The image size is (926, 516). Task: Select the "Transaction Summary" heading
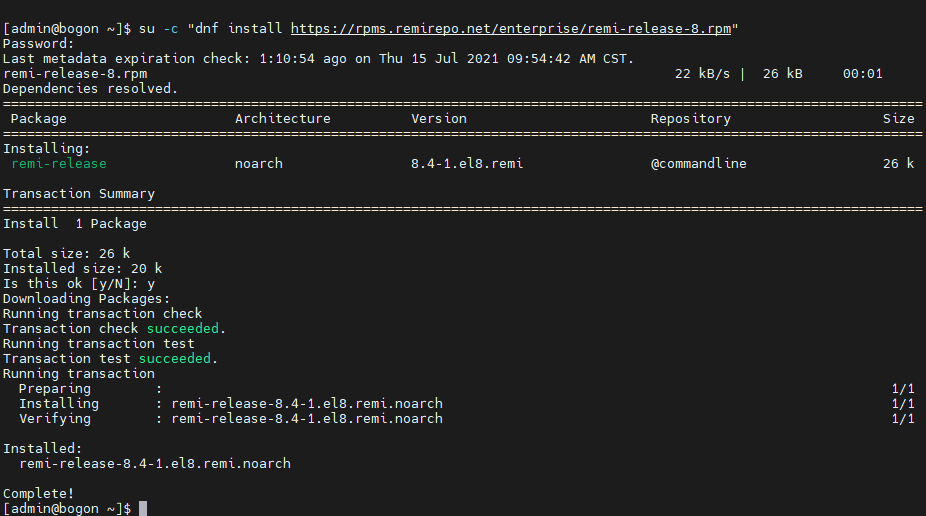pos(79,194)
